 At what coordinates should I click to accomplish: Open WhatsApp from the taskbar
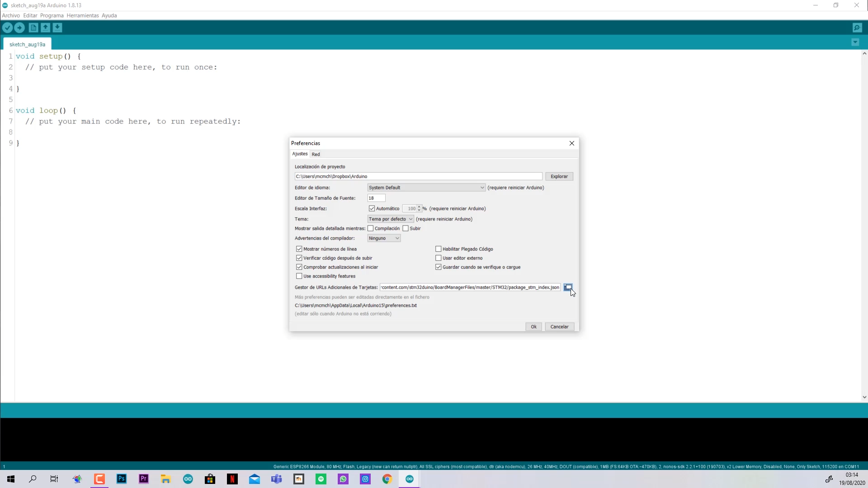click(343, 479)
